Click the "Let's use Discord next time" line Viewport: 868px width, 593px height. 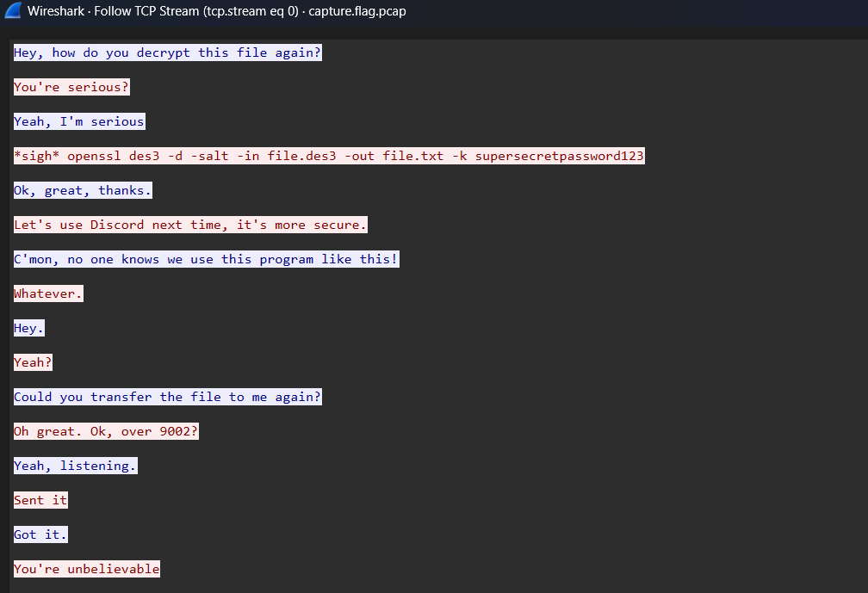[190, 225]
